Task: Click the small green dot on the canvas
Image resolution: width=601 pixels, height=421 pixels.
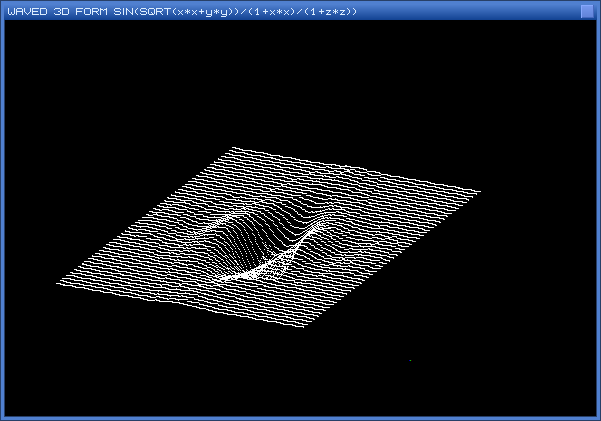Action: [x=410, y=360]
